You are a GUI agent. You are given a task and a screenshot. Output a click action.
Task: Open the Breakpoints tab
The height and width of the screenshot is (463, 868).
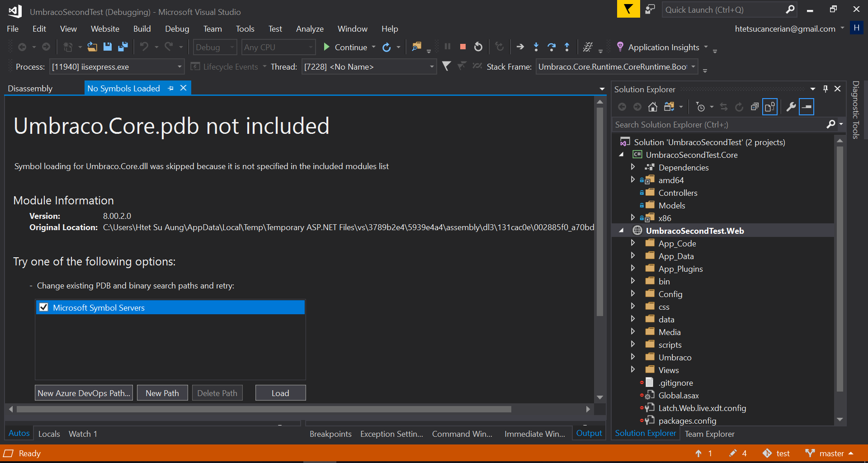[x=330, y=434]
